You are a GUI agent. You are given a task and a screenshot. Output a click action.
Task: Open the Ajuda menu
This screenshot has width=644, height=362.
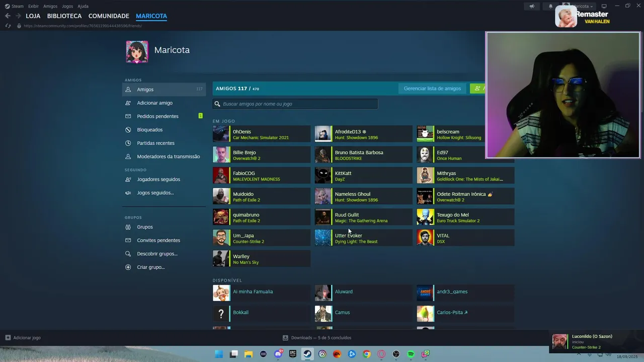point(83,6)
